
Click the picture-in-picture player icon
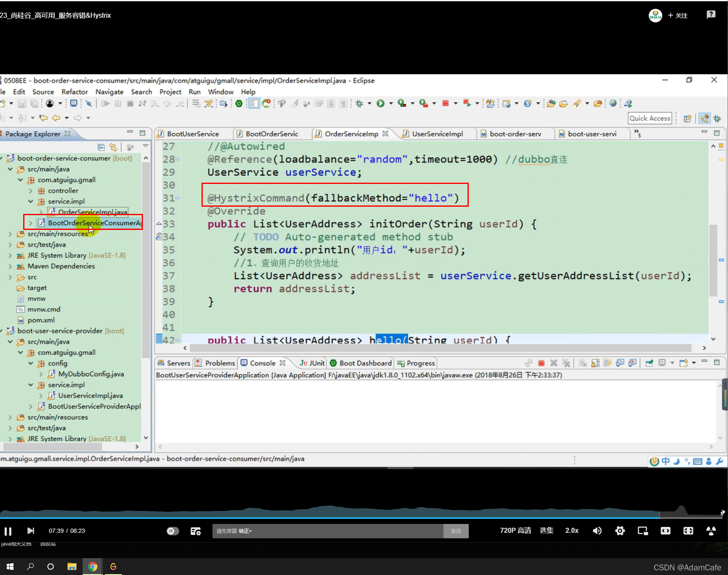pos(643,531)
